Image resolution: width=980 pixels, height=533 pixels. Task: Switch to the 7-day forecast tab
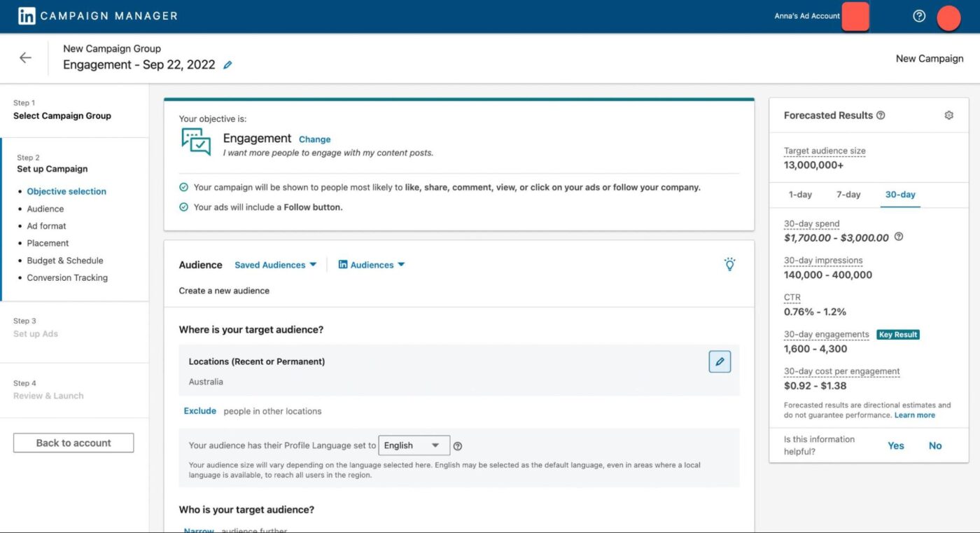point(848,194)
